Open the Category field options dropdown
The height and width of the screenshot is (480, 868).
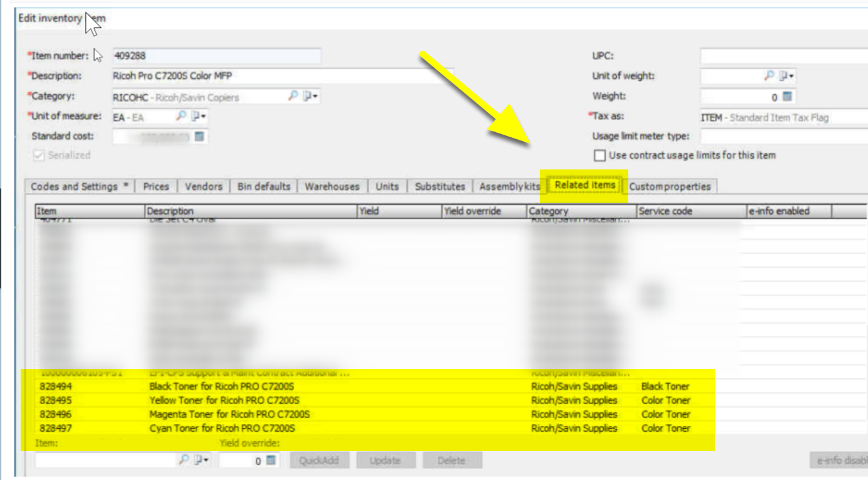pyautogui.click(x=311, y=96)
